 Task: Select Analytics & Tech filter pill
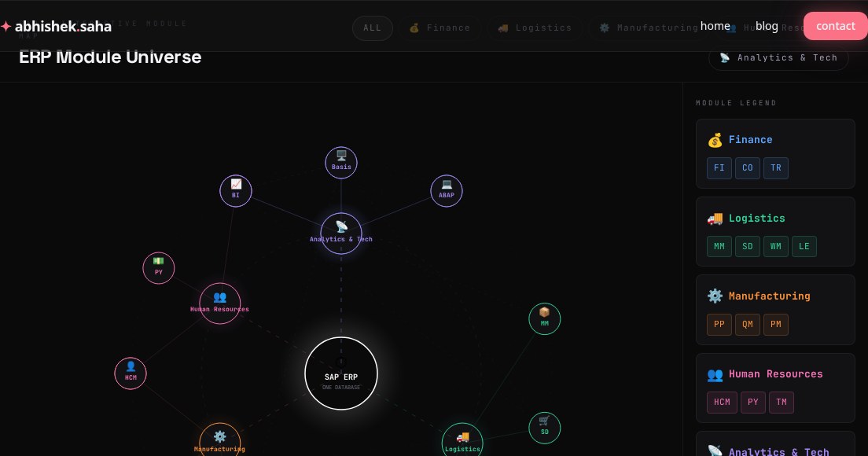tap(778, 57)
